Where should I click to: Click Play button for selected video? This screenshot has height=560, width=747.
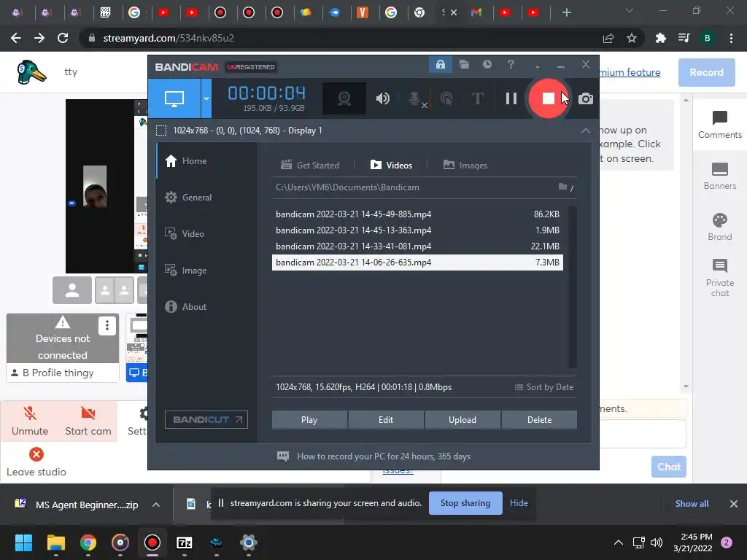[x=309, y=420]
